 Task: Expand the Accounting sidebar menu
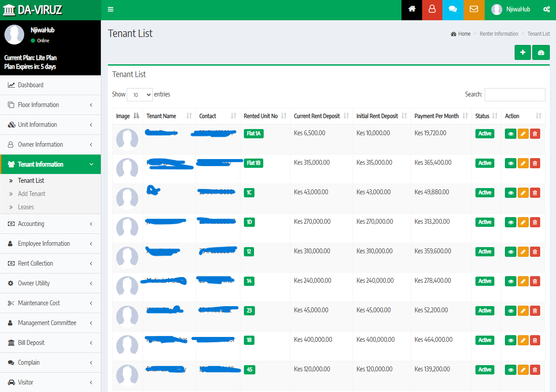tap(50, 224)
